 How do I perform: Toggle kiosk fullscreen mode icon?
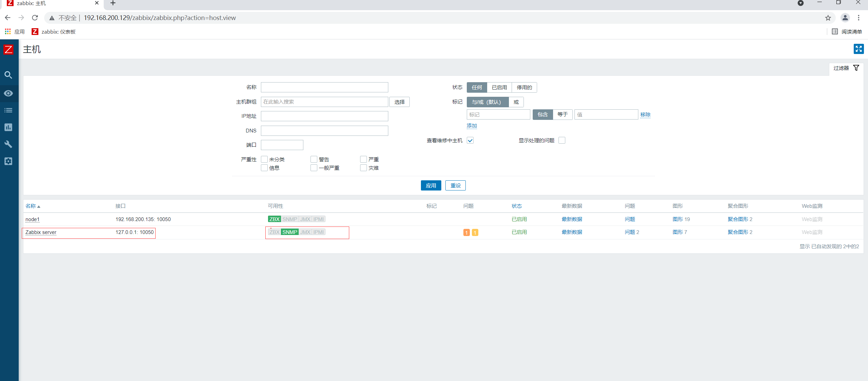click(x=858, y=49)
